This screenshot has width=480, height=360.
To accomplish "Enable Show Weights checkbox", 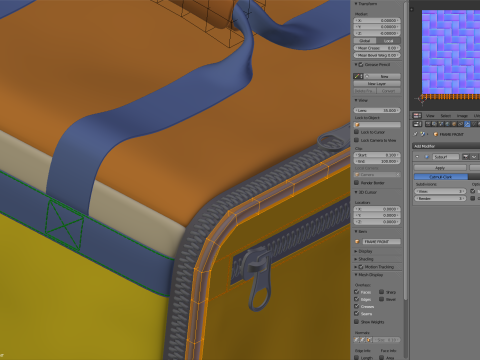I will pos(356,321).
